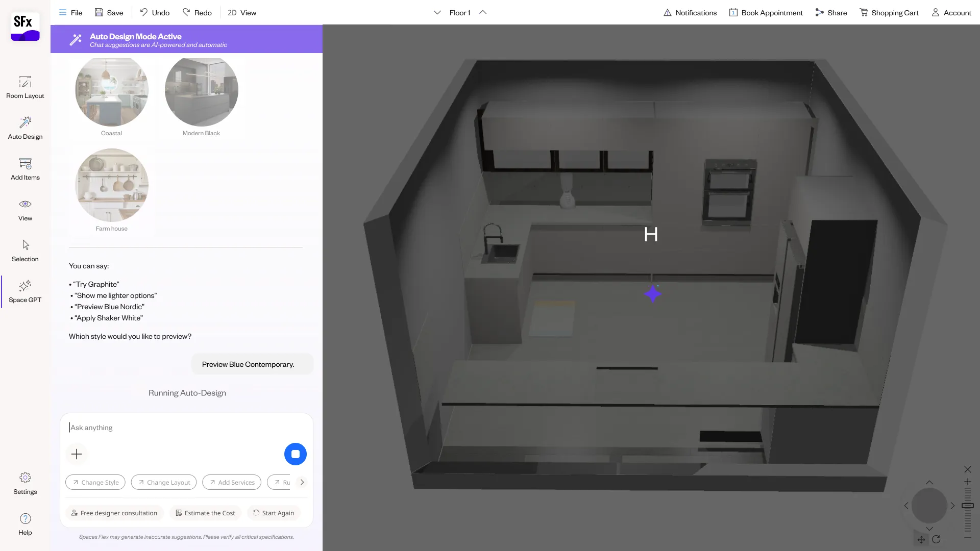Redo the last action
The width and height of the screenshot is (980, 551).
(x=197, y=12)
